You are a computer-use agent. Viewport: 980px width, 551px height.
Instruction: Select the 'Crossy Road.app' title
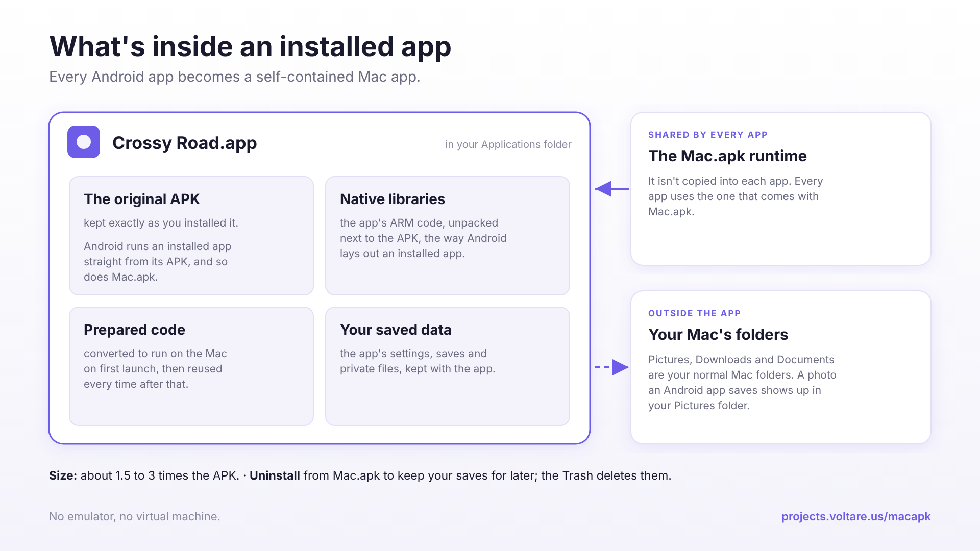pos(184,143)
